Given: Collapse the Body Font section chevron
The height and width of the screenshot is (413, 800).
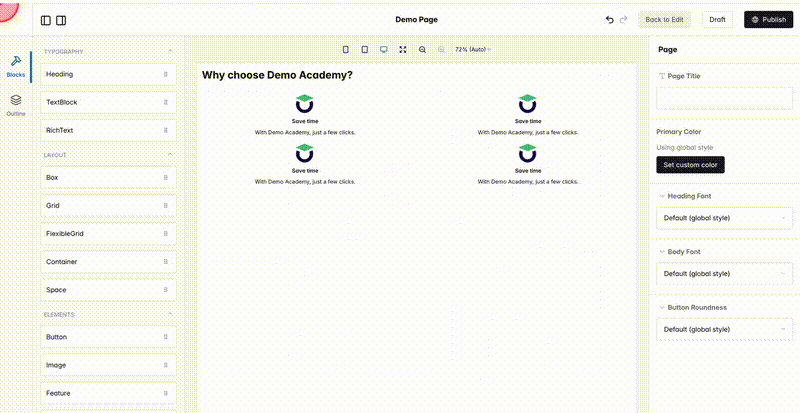Looking at the screenshot, I should point(662,252).
